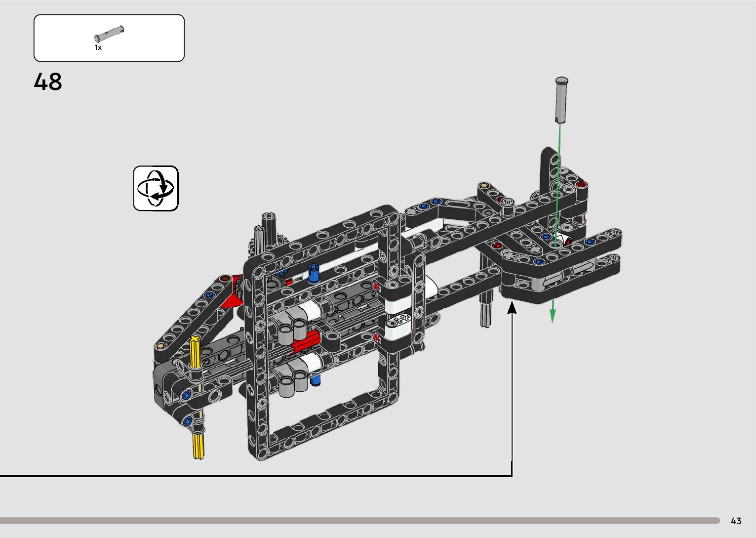The height and width of the screenshot is (538, 756).
Task: Click page number 43 in the corner
Action: point(736,521)
